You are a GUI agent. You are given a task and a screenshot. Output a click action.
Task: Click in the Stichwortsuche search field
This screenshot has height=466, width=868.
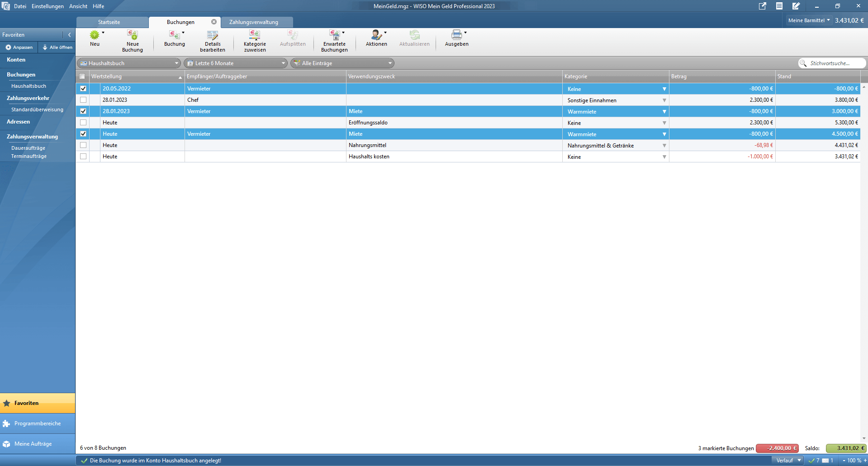[832, 63]
